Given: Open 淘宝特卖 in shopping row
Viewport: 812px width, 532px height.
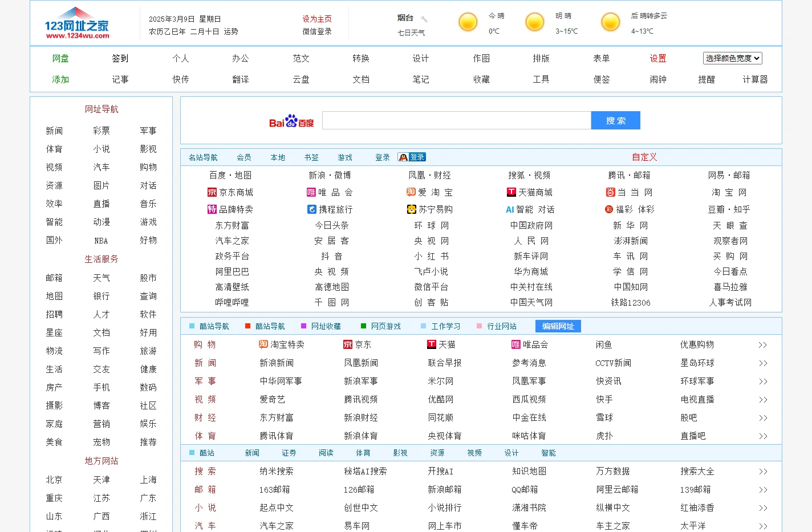Looking at the screenshot, I should (x=282, y=344).
